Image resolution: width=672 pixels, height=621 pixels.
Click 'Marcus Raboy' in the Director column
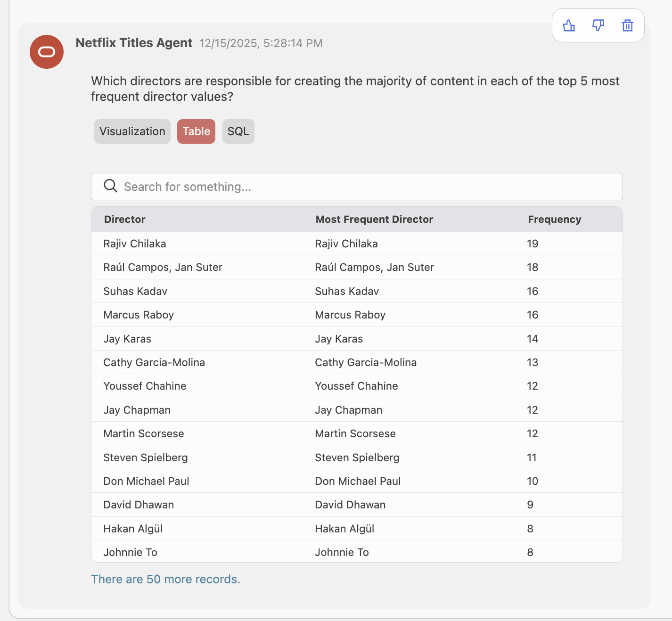point(139,315)
